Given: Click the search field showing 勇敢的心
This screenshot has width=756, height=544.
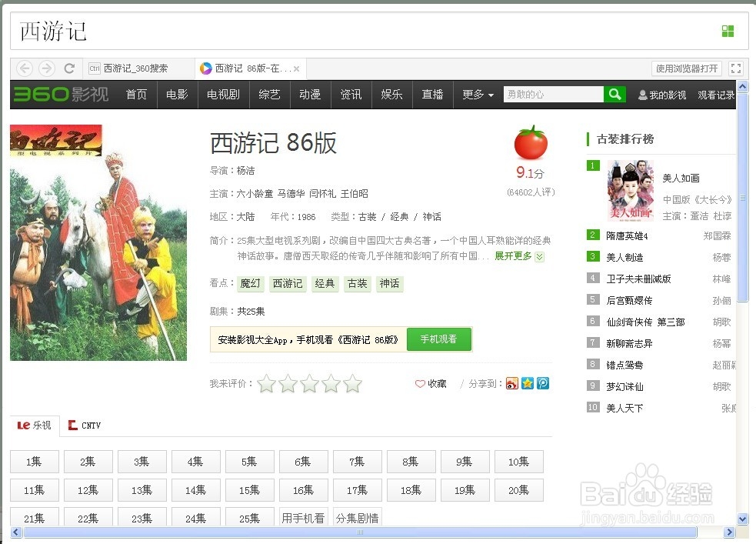Looking at the screenshot, I should (x=554, y=94).
